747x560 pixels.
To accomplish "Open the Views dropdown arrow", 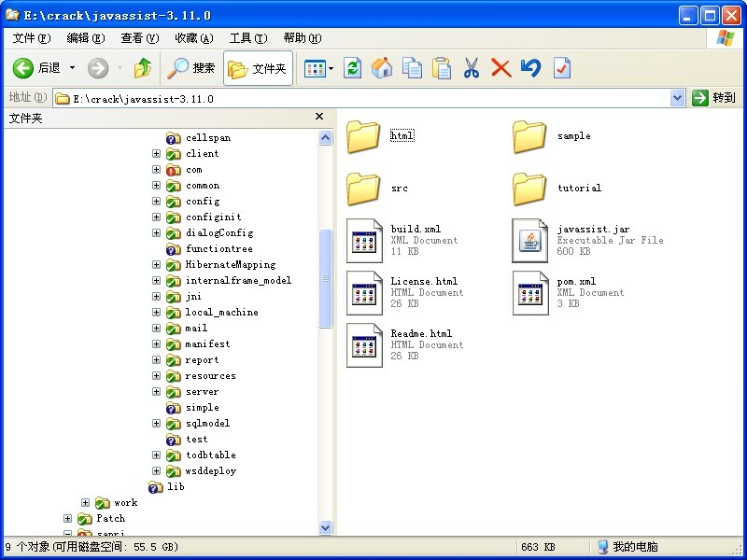I will pyautogui.click(x=331, y=68).
